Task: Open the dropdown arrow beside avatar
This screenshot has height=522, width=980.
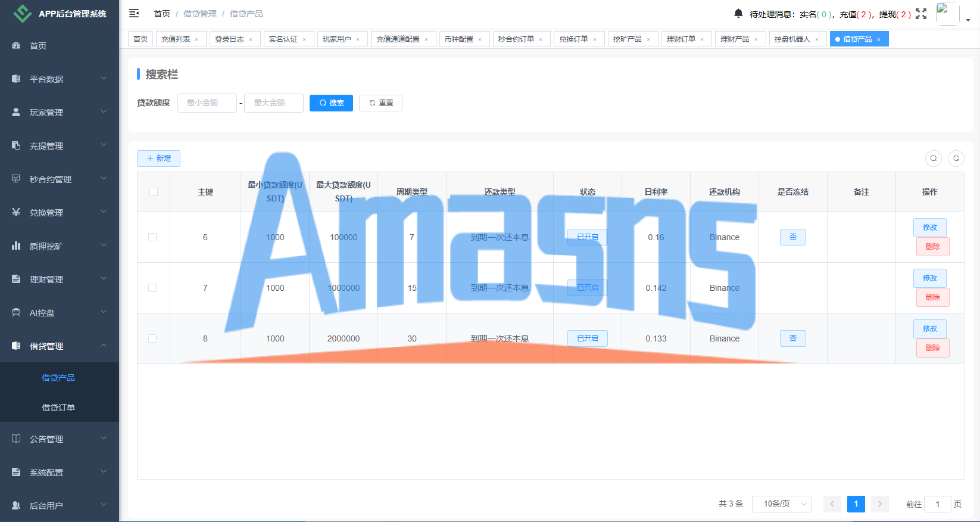Action: click(968, 20)
